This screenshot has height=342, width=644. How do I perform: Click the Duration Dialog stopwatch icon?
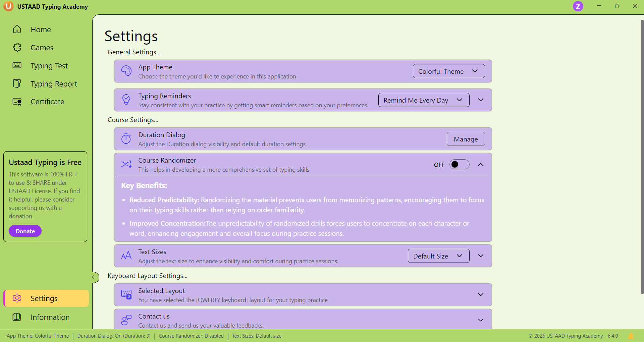click(126, 139)
